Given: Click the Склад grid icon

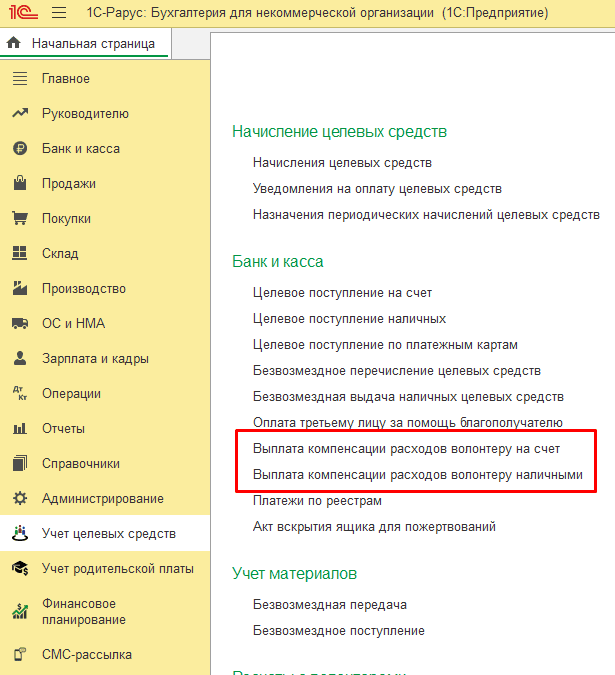Looking at the screenshot, I should [x=19, y=254].
